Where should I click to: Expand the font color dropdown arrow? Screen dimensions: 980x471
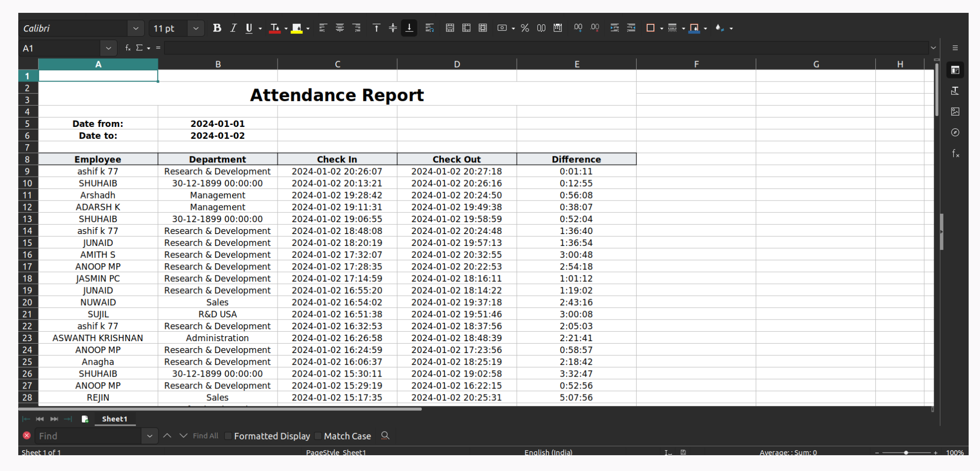point(286,29)
